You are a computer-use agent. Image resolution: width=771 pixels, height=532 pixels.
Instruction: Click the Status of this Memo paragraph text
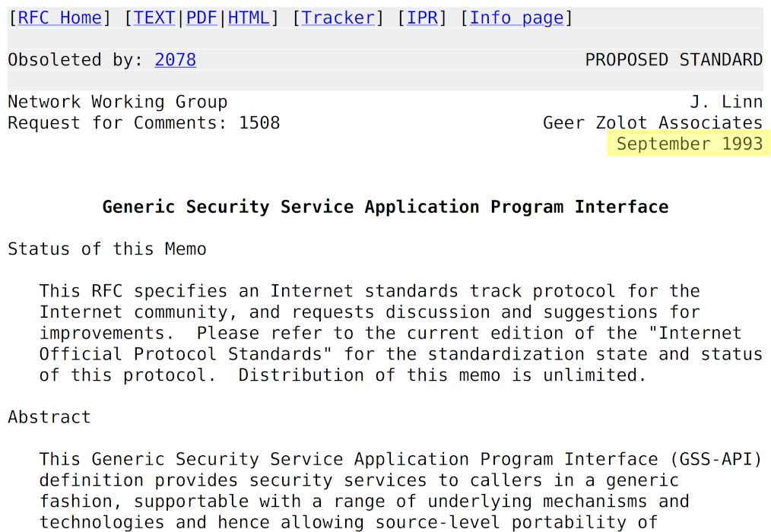pyautogui.click(x=380, y=333)
